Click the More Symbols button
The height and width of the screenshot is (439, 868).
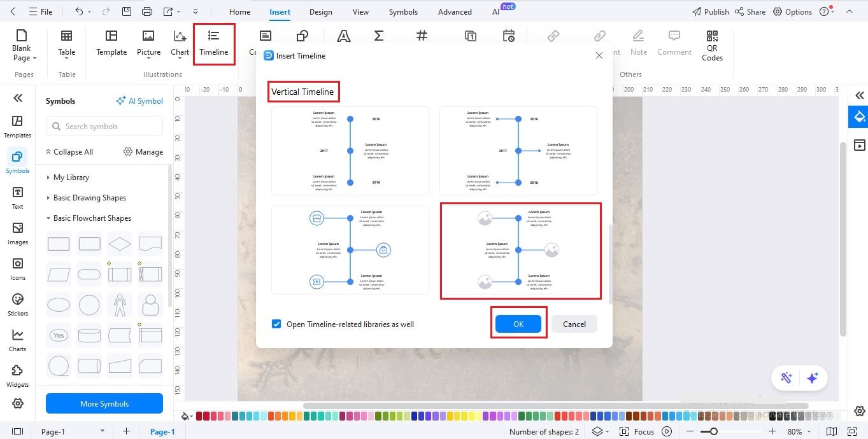click(104, 403)
